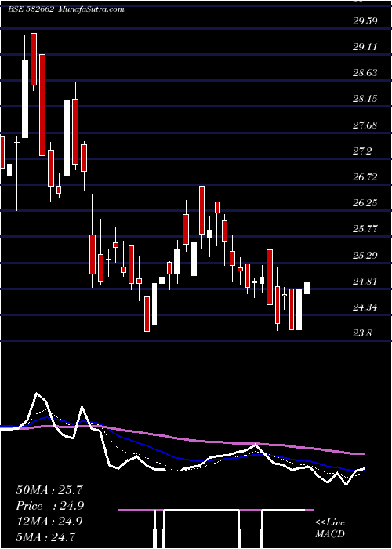Click the 29.11 price axis label
This screenshot has height=549, width=392.
[x=365, y=47]
